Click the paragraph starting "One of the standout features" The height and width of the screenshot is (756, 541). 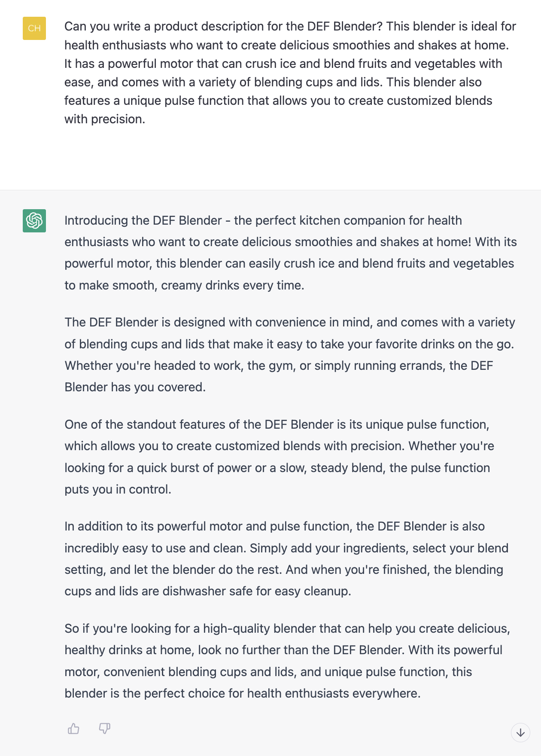pos(279,457)
